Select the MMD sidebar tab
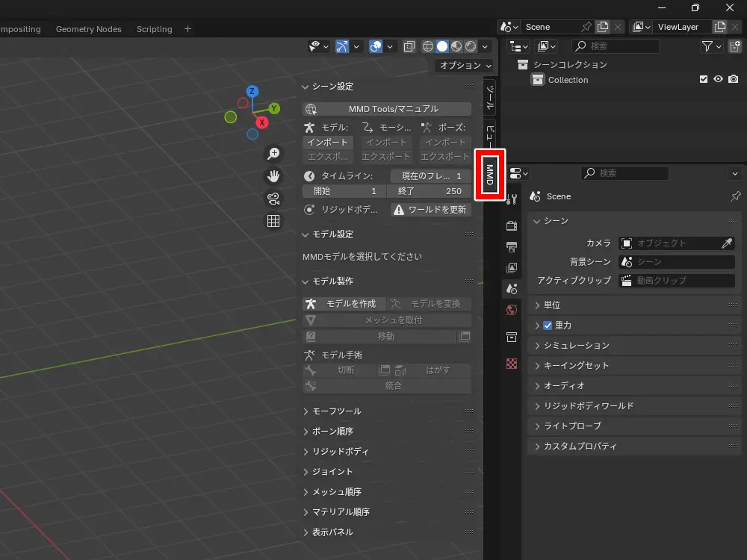 (490, 174)
